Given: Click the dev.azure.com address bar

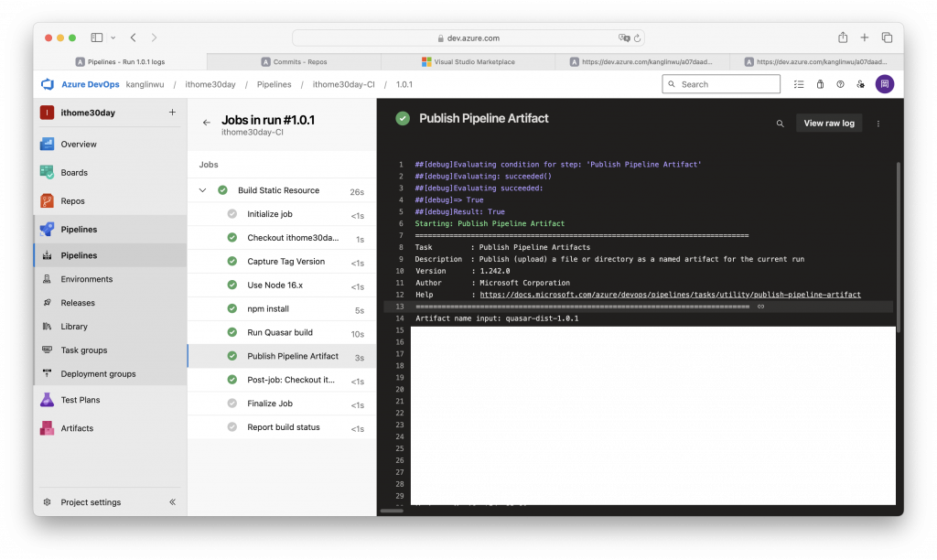Looking at the screenshot, I should (x=468, y=38).
